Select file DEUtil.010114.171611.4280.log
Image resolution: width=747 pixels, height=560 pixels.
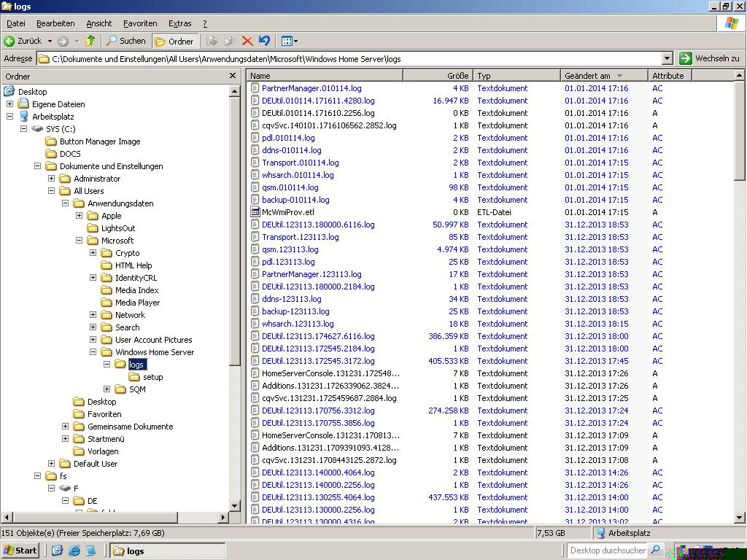[x=318, y=101]
